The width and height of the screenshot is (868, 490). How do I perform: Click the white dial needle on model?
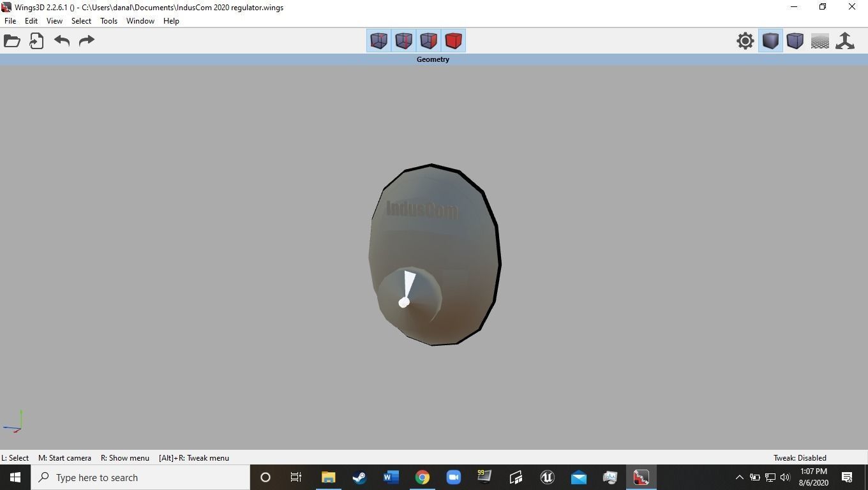(407, 288)
